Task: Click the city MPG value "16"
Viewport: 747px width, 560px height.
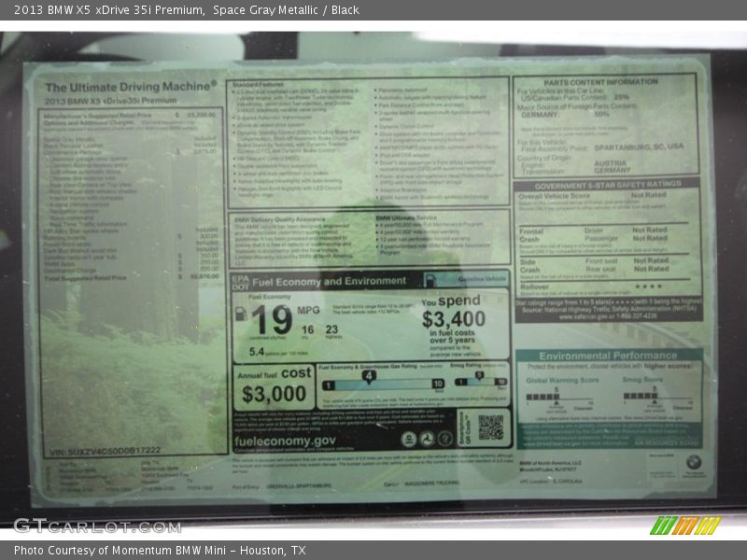Action: pyautogui.click(x=307, y=329)
